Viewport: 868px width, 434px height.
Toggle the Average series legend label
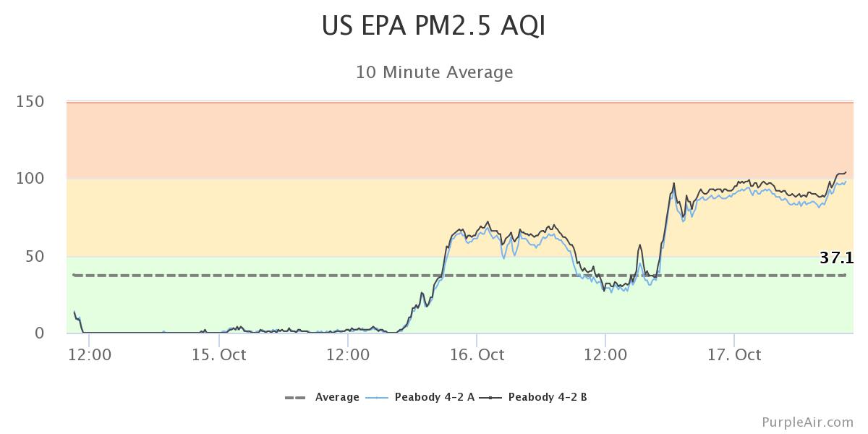click(337, 397)
